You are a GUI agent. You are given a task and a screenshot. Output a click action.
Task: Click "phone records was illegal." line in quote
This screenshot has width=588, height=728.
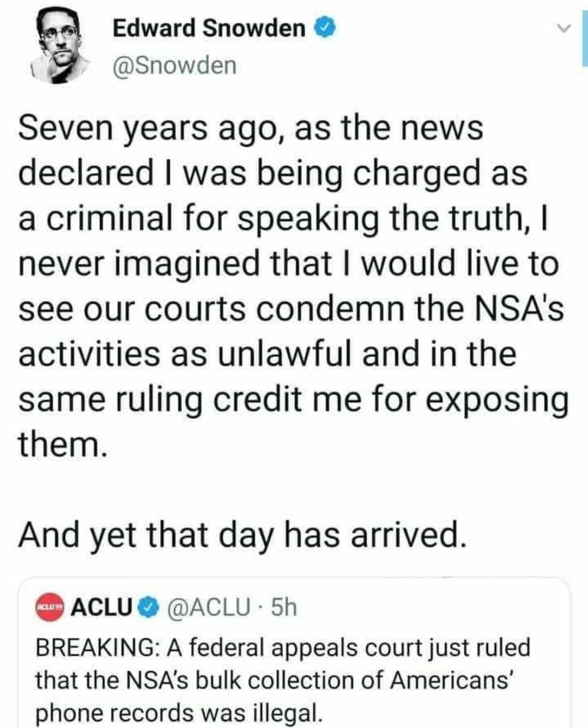click(x=179, y=713)
